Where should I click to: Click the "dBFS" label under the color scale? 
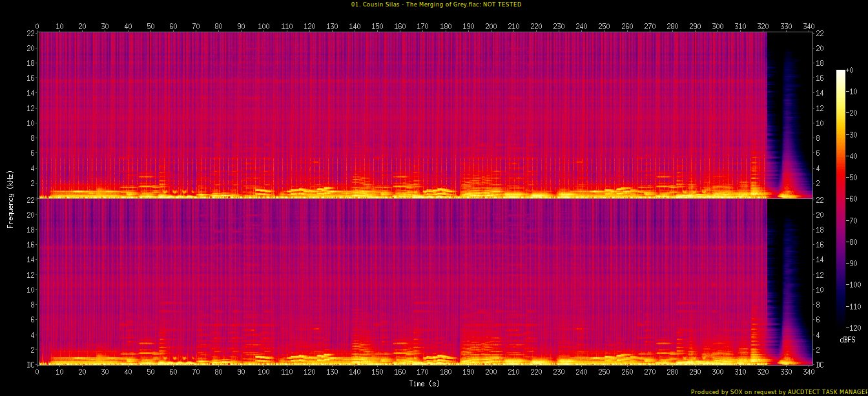pyautogui.click(x=847, y=339)
